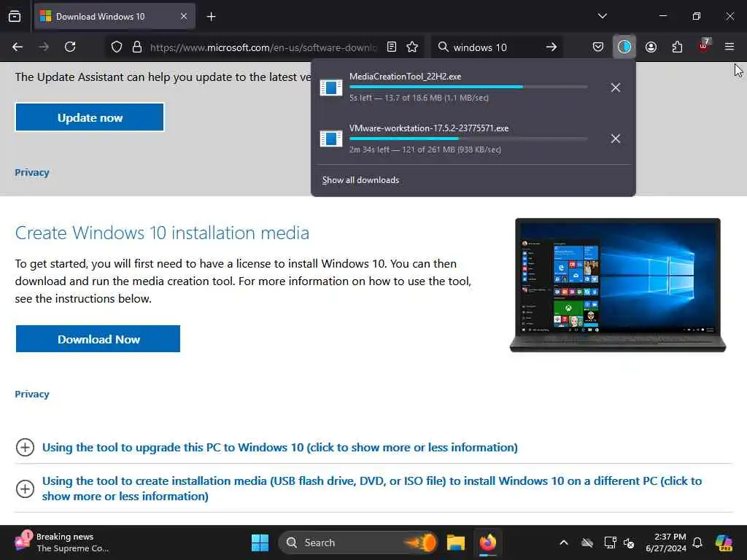This screenshot has width=747, height=560.
Task: Open clock showing 2:37 PM
Action: click(x=666, y=542)
